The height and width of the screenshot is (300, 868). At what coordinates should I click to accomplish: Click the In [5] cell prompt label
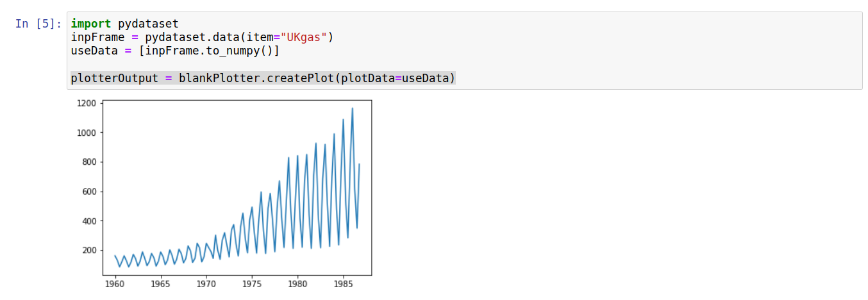(x=38, y=24)
